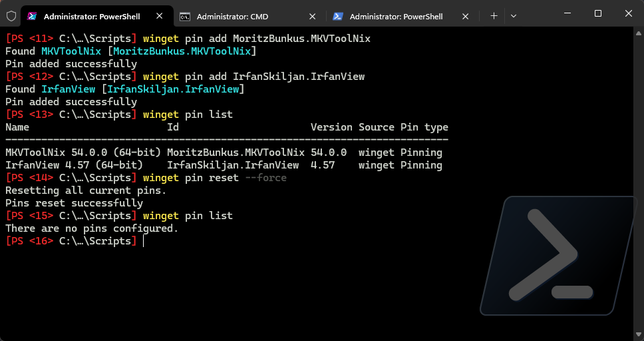Click the 'Version' column header
Viewport: 644px width, 341px height.
(331, 127)
